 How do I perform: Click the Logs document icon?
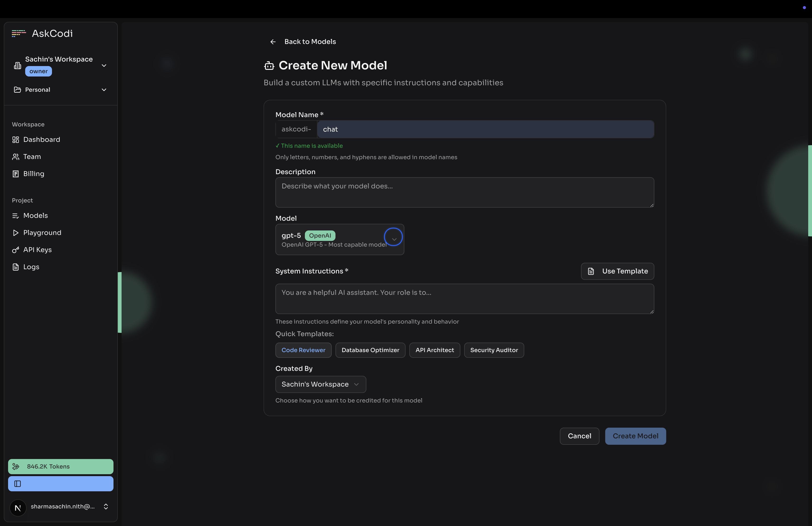[x=16, y=267]
